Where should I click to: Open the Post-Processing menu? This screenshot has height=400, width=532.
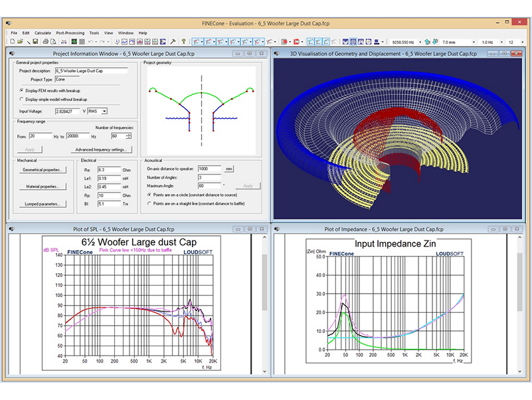point(69,33)
